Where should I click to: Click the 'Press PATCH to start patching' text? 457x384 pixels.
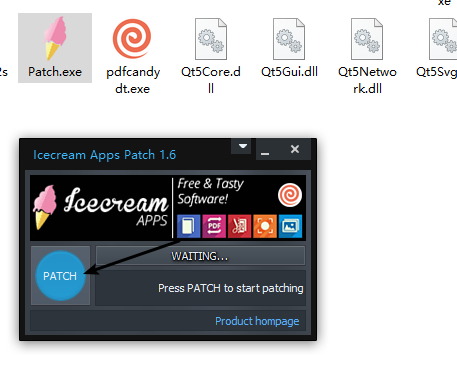(231, 288)
